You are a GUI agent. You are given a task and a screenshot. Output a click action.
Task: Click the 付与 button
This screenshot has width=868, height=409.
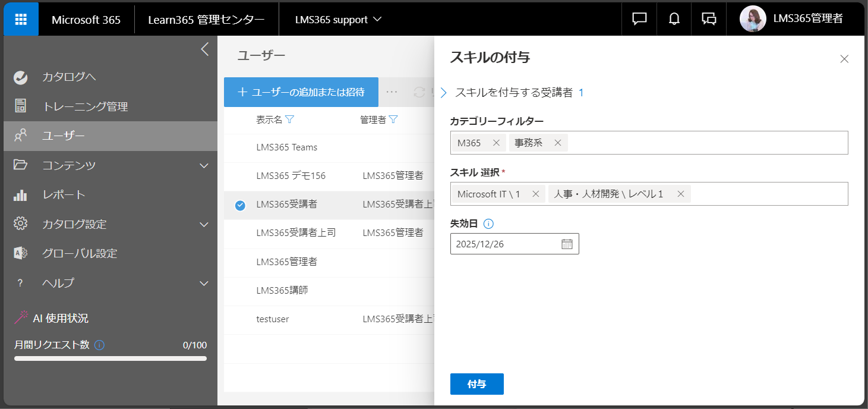tap(477, 384)
